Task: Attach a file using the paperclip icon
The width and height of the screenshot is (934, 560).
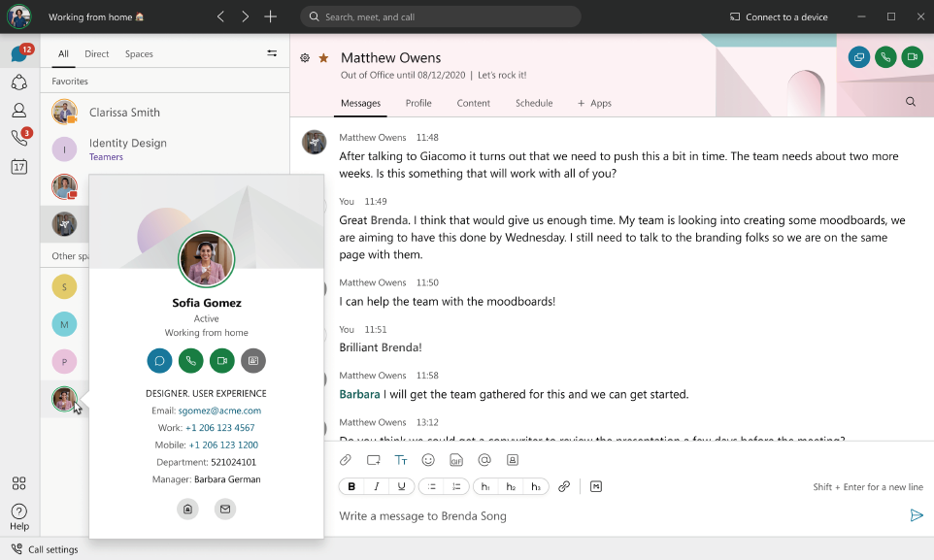Action: click(345, 459)
